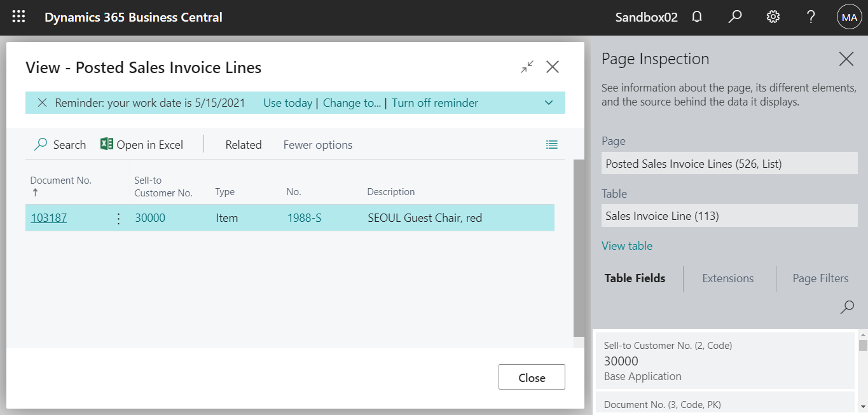Open the Related menu
The height and width of the screenshot is (415, 868).
[243, 144]
